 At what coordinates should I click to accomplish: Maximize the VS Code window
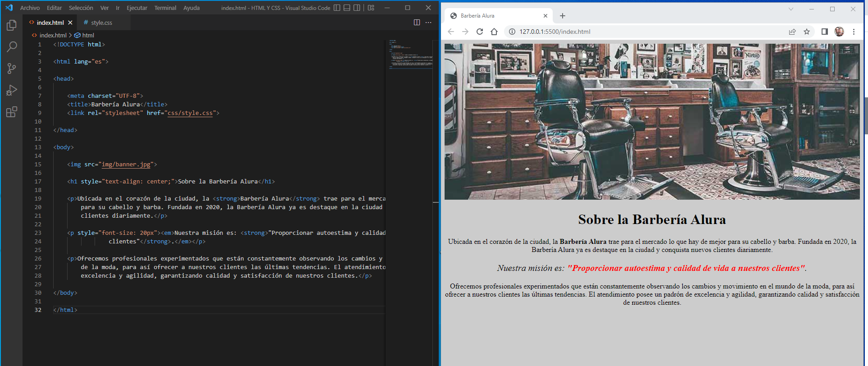408,8
